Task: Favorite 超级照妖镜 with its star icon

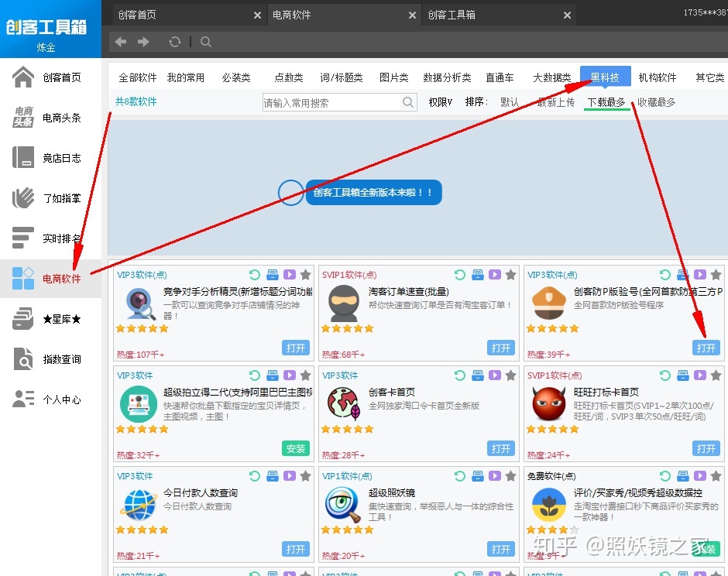Action: point(510,476)
